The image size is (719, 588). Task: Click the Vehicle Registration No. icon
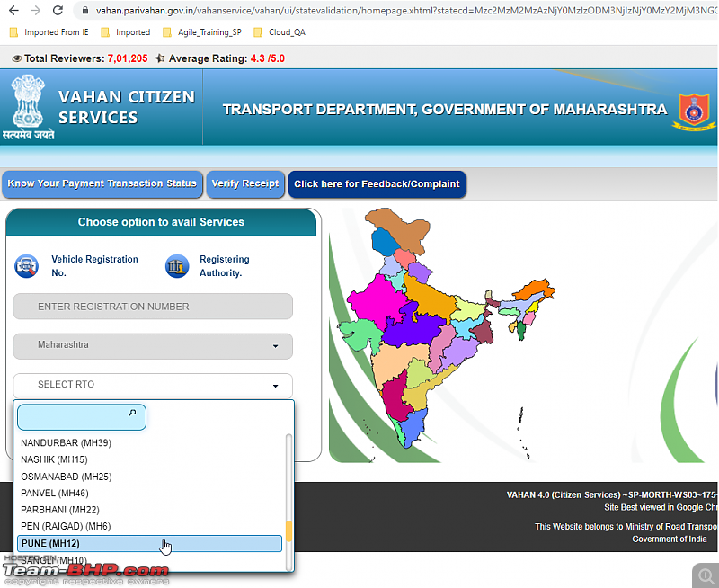(26, 266)
